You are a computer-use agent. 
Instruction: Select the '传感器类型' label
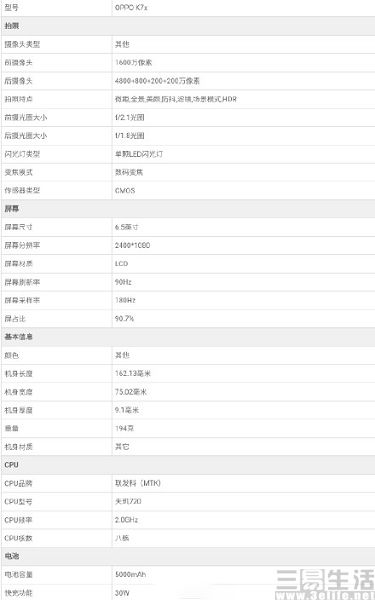pos(22,190)
